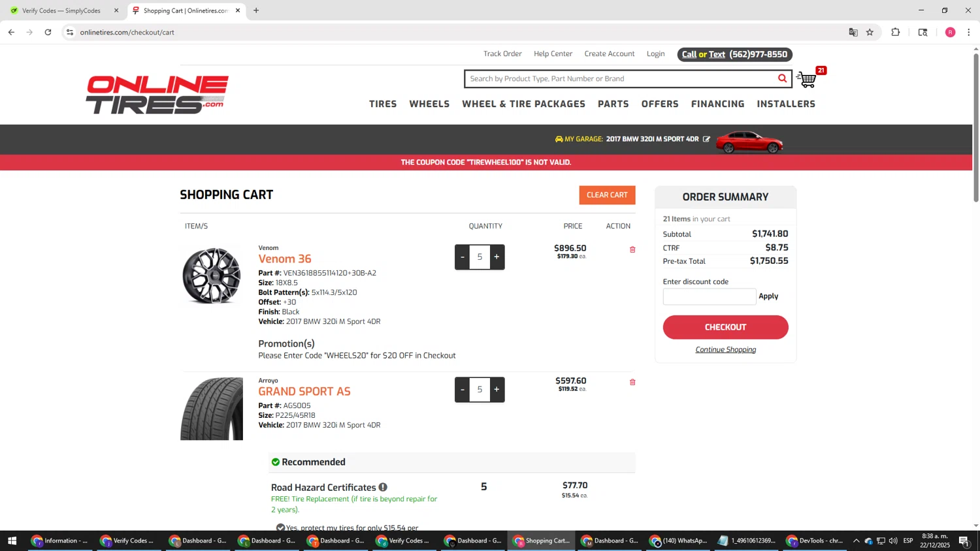The width and height of the screenshot is (980, 551).
Task: Open Help Center link
Action: click(553, 54)
